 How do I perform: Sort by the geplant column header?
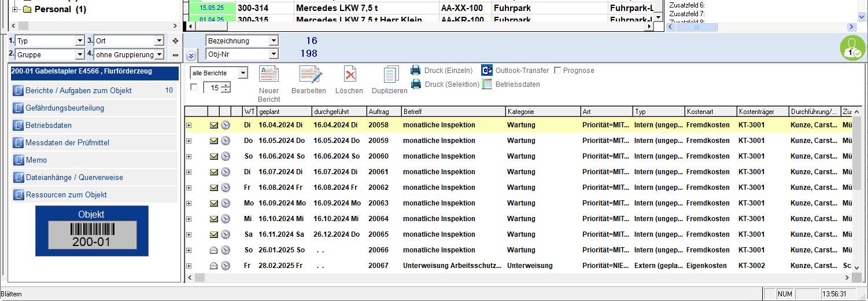(x=284, y=112)
